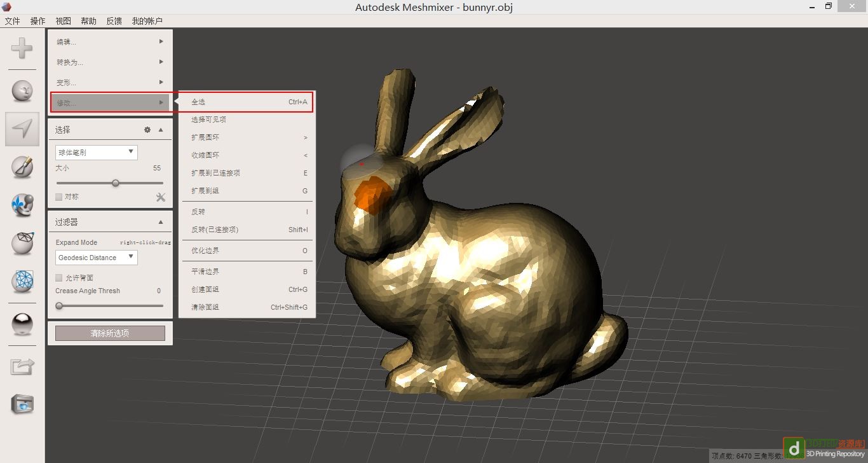
Task: Collapse the 选择 panel with its triangle
Action: point(161,130)
